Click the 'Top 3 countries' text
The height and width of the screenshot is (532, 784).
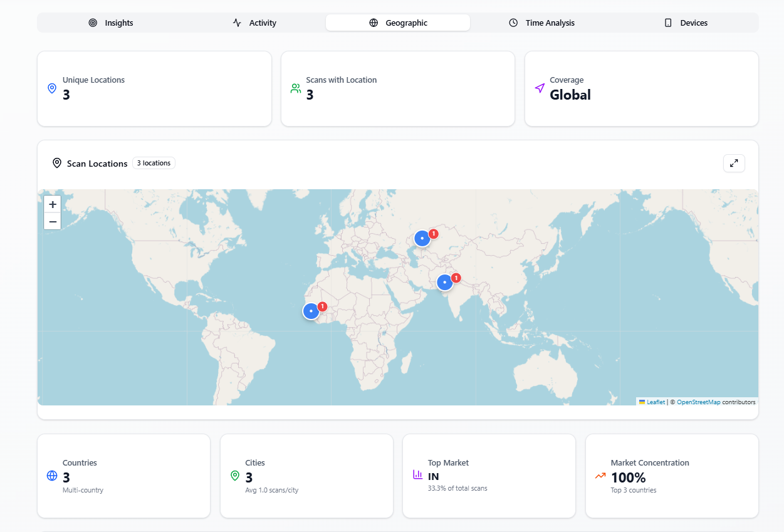point(634,490)
